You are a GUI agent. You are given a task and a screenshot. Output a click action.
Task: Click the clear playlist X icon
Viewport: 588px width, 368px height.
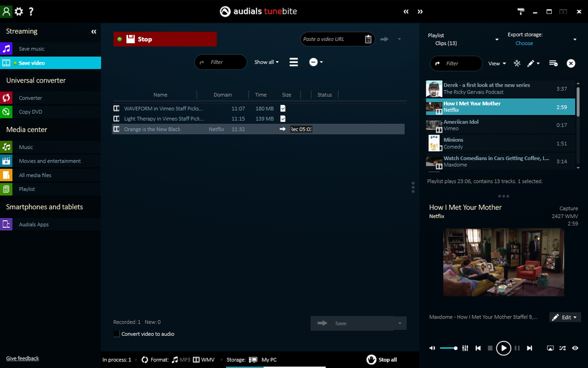[x=571, y=63]
